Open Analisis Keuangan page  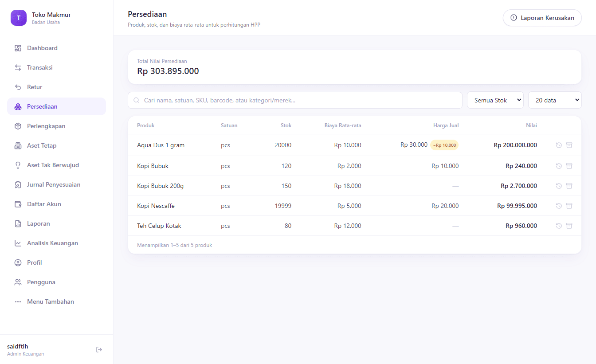point(56,243)
